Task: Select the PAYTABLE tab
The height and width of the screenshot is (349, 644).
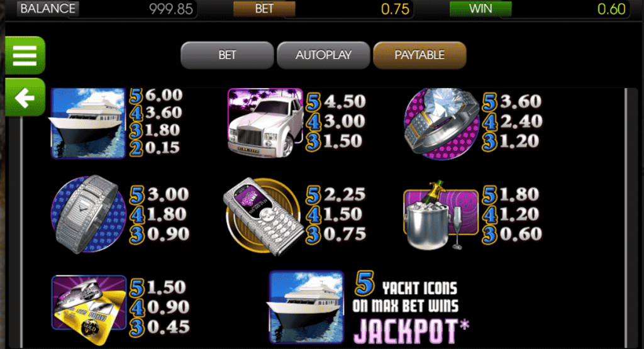Action: point(419,55)
